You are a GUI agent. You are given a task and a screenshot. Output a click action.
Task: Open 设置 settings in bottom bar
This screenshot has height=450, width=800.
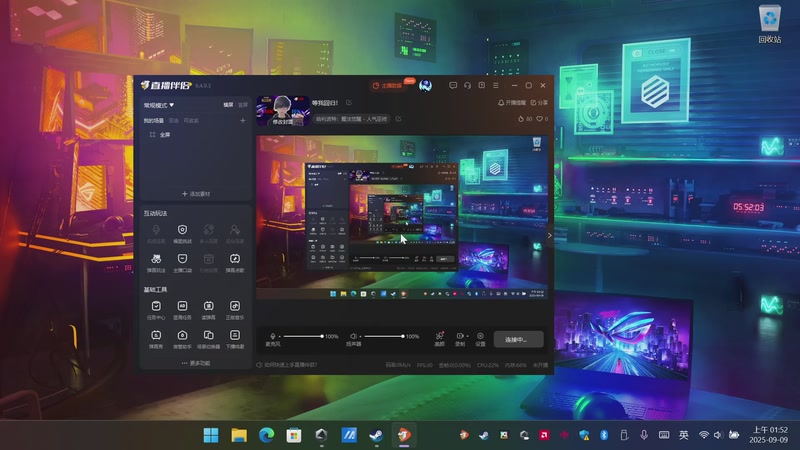480,339
